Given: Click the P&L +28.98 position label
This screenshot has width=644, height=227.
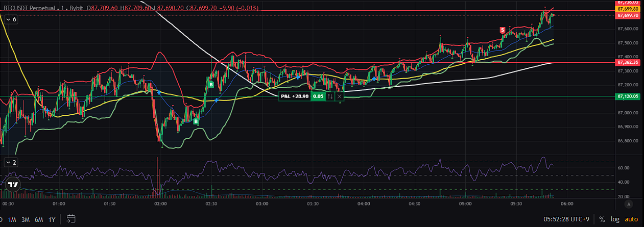Looking at the screenshot, I should pos(295,96).
